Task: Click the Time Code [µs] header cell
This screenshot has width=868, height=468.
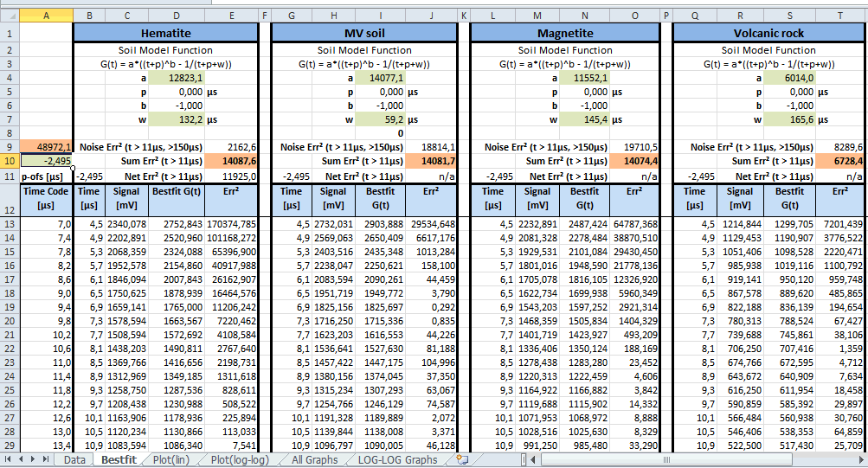Action: tap(46, 200)
